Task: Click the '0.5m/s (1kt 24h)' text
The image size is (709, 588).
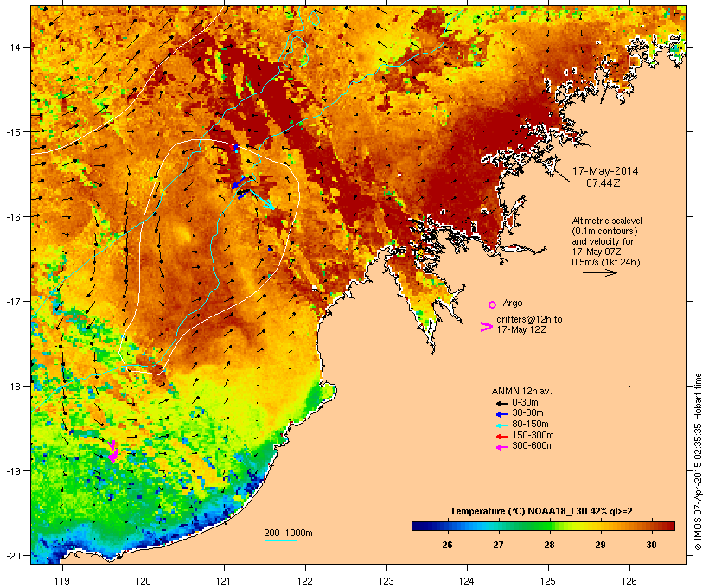Action: click(606, 262)
